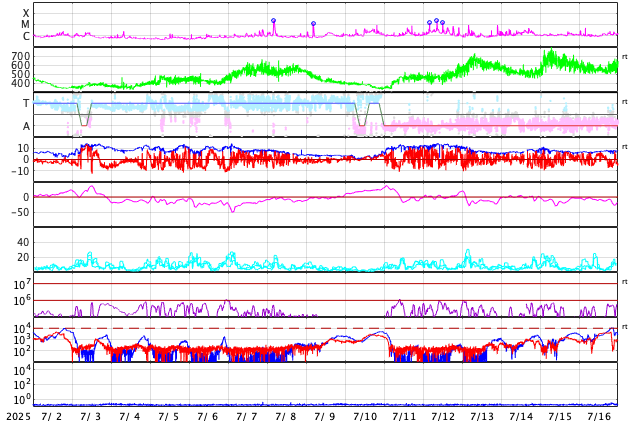Click the 7/15 date label
634x424 pixels.
560,416
